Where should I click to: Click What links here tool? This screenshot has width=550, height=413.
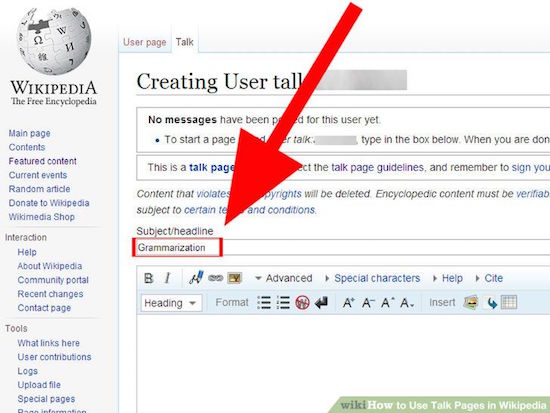tap(48, 343)
